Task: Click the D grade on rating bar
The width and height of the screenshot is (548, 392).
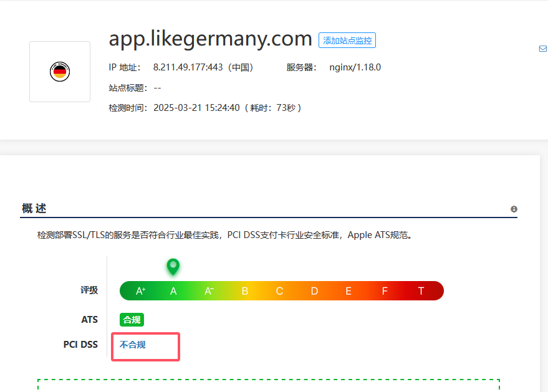Action: click(315, 291)
